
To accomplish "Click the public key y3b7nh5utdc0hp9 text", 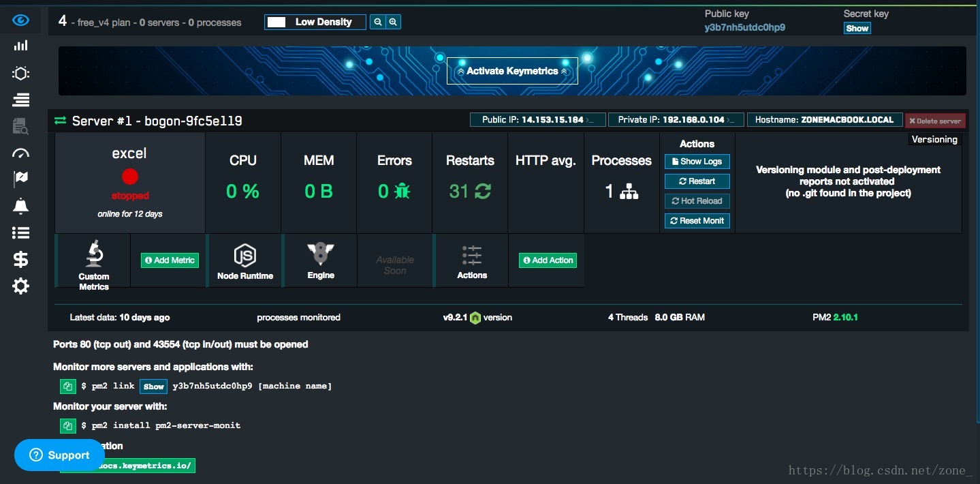I will point(745,28).
